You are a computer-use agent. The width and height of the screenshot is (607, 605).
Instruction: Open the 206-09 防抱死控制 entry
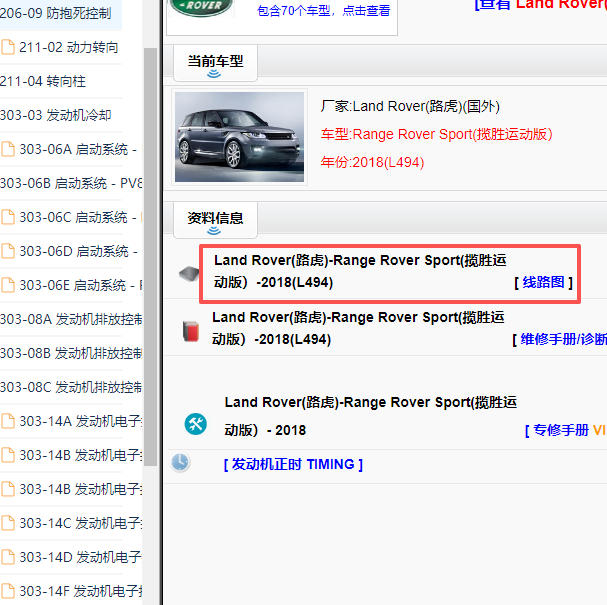click(56, 13)
